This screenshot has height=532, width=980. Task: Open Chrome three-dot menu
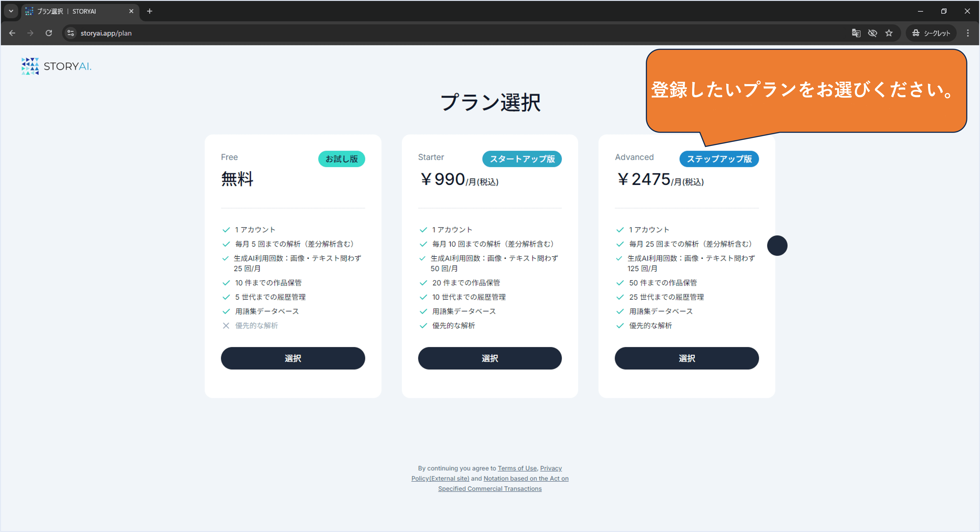(968, 33)
